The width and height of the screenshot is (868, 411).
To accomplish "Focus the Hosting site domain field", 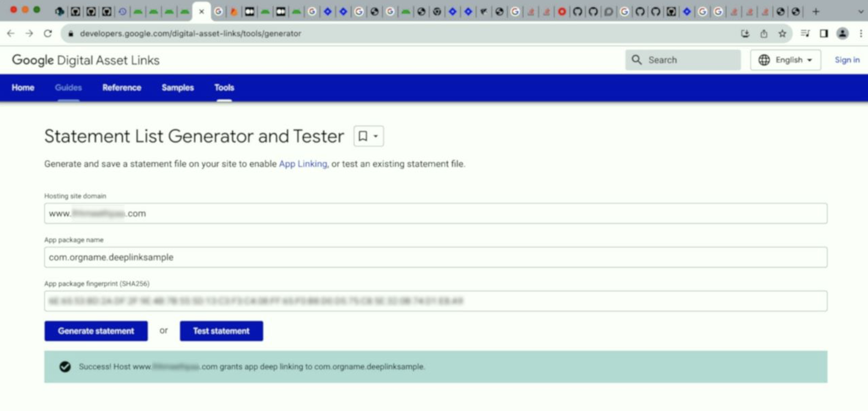I will (436, 214).
